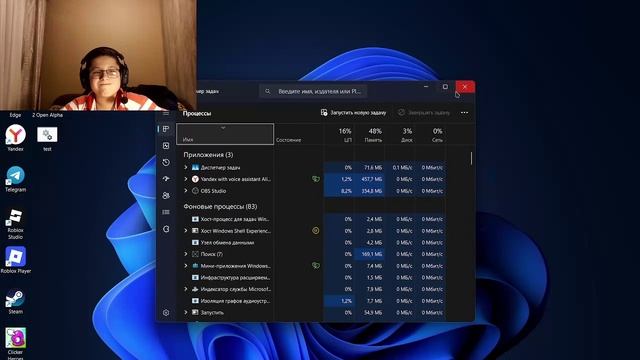Image resolution: width=640 pixels, height=360 pixels.
Task: Open the App history sidebar icon
Action: [x=166, y=162]
